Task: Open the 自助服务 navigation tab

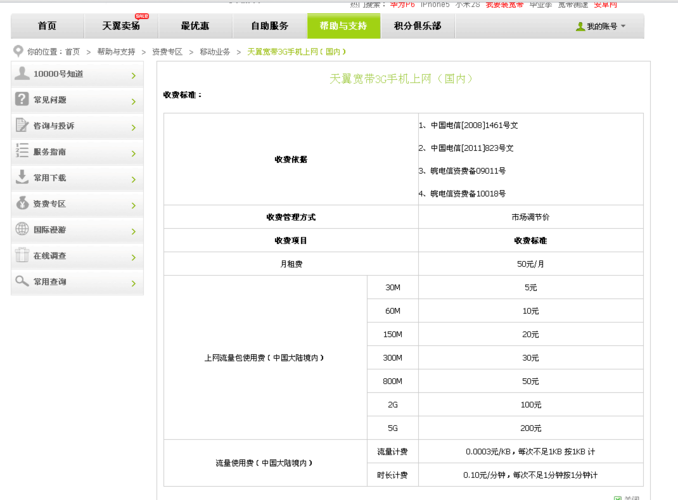Action: pyautogui.click(x=270, y=26)
